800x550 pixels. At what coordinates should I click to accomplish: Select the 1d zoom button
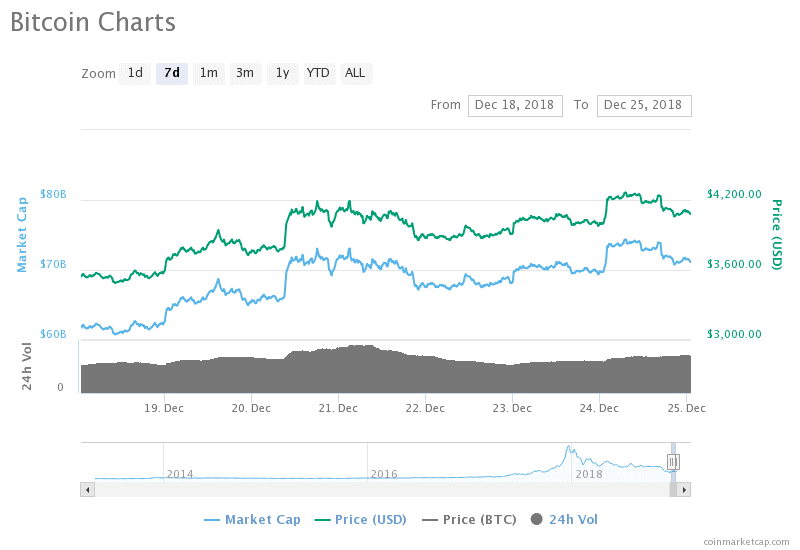tap(135, 73)
